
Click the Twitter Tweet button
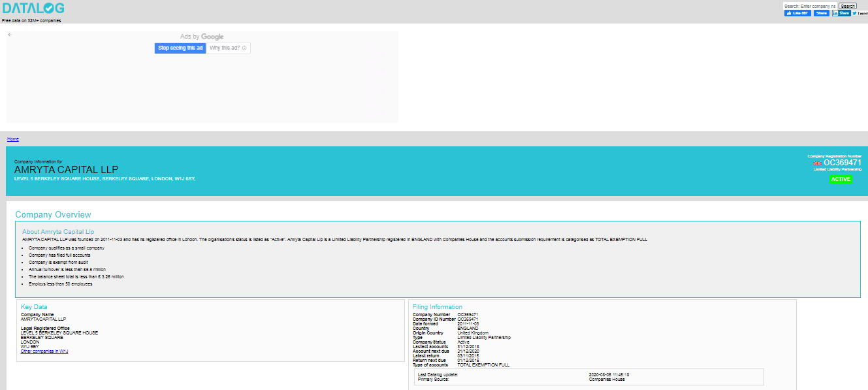(x=860, y=13)
